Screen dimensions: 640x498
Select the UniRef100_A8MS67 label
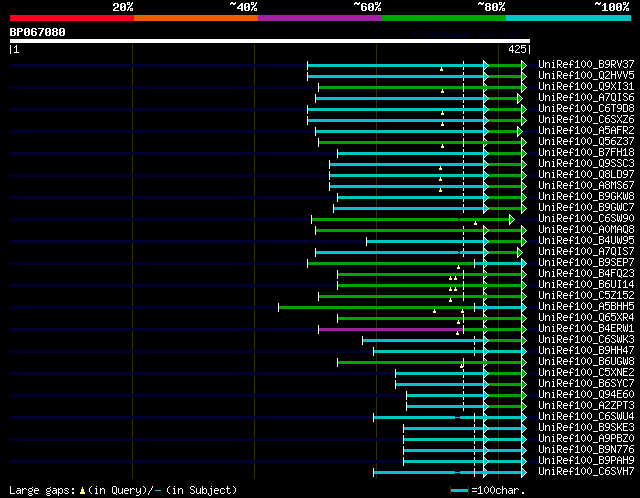(x=586, y=185)
